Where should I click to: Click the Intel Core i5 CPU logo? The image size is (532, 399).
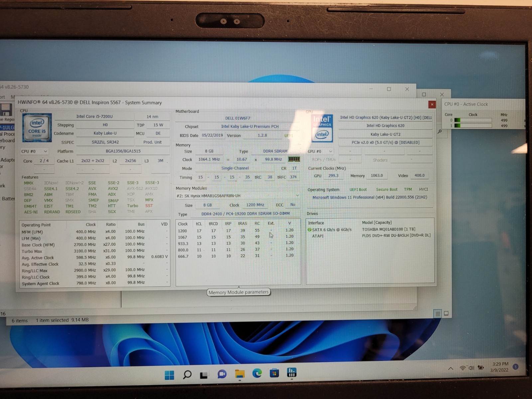(37, 128)
